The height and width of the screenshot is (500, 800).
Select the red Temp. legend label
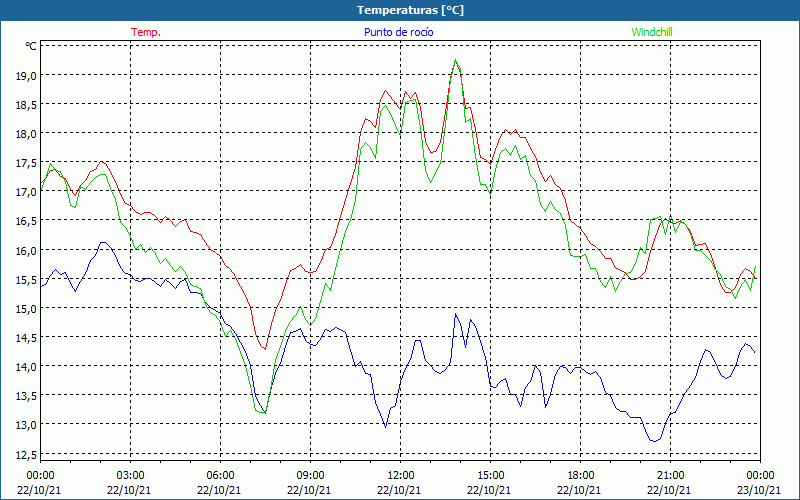146,32
